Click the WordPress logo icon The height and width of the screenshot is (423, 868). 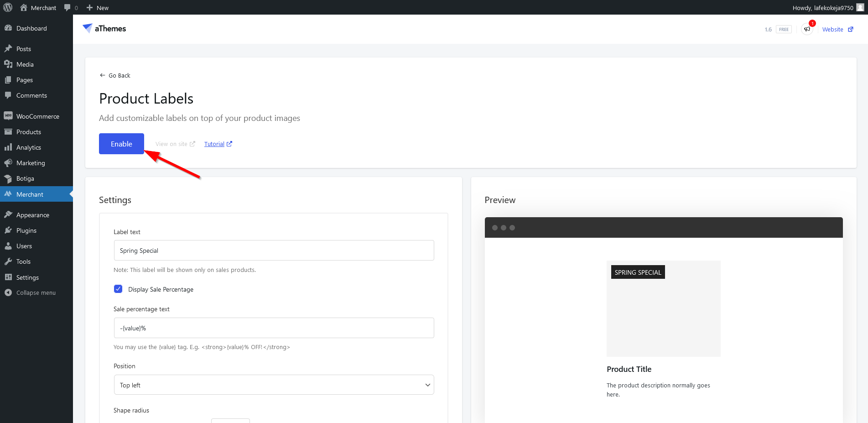tap(8, 7)
